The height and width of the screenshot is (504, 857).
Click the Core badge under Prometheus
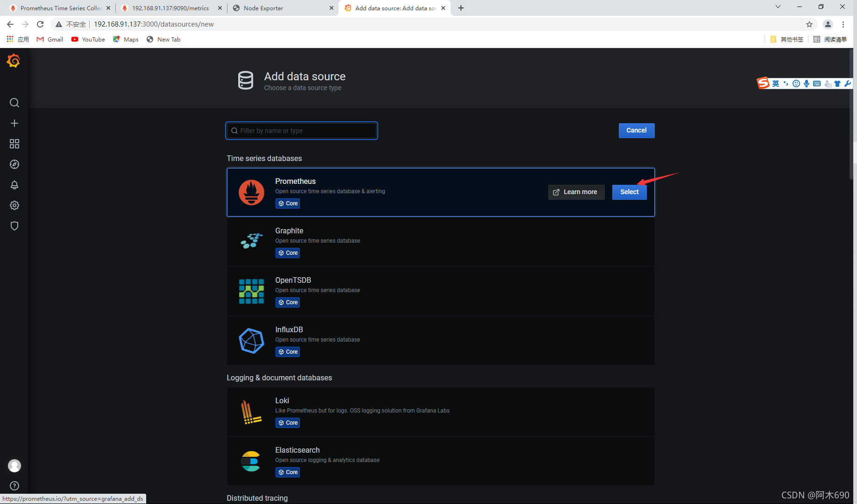point(288,203)
